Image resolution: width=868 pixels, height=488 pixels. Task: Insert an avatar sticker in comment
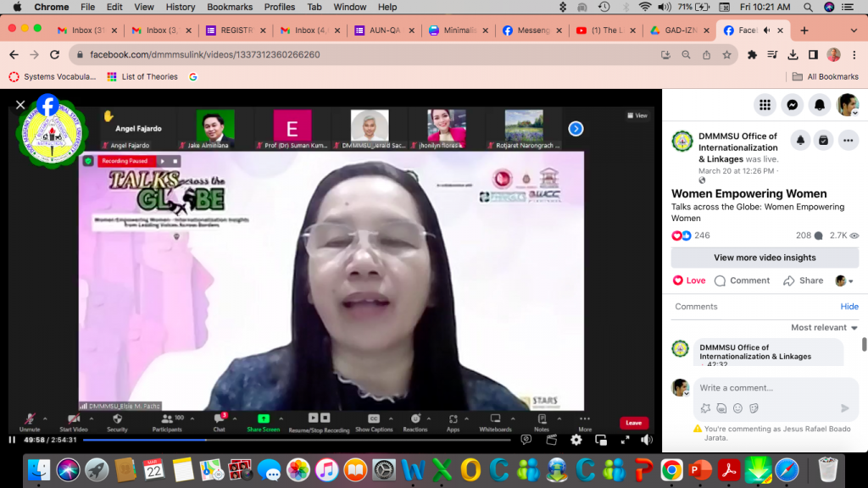point(705,408)
